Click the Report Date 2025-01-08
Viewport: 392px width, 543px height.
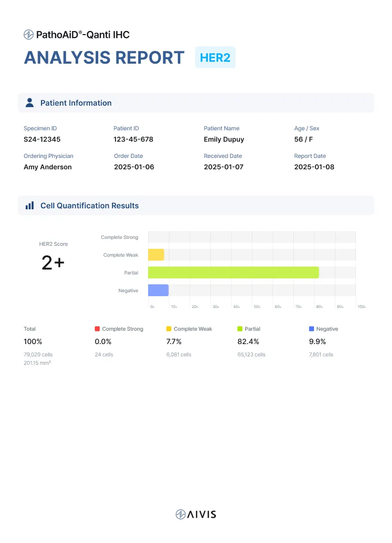pos(314,167)
